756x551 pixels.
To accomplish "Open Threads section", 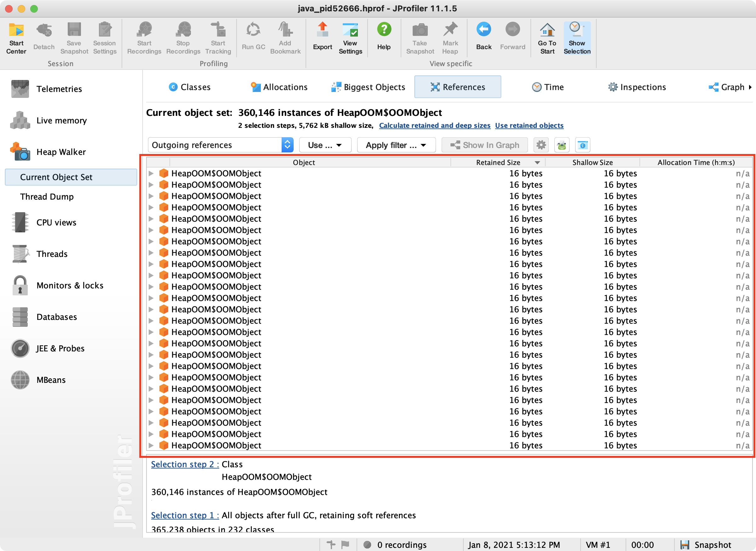I will (39, 254).
